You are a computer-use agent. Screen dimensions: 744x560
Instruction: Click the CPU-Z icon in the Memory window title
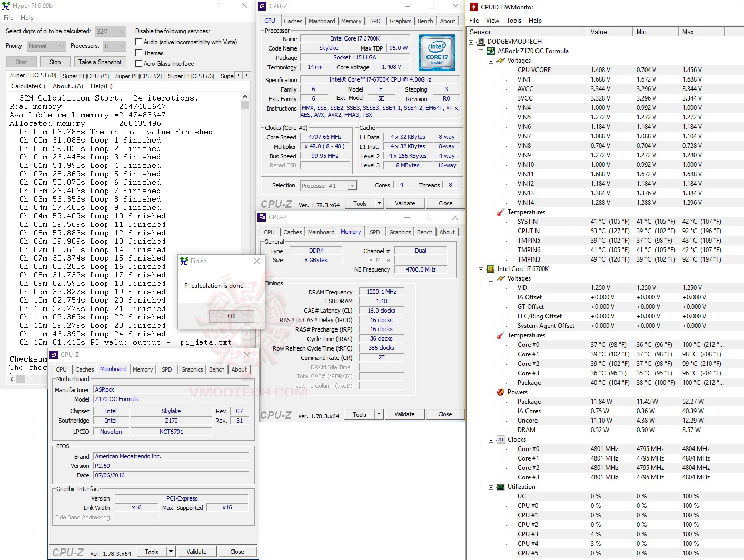click(x=262, y=217)
